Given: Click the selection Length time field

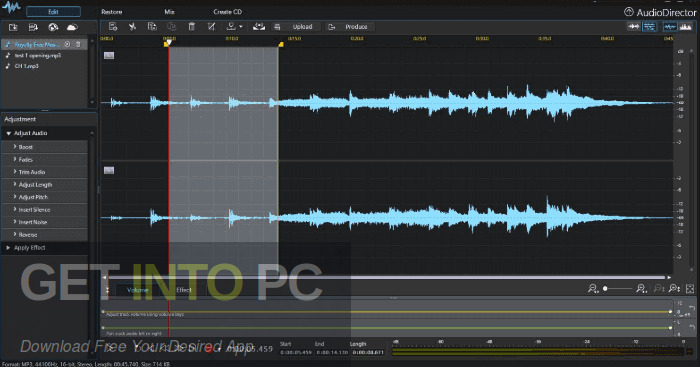Looking at the screenshot, I should coord(368,353).
